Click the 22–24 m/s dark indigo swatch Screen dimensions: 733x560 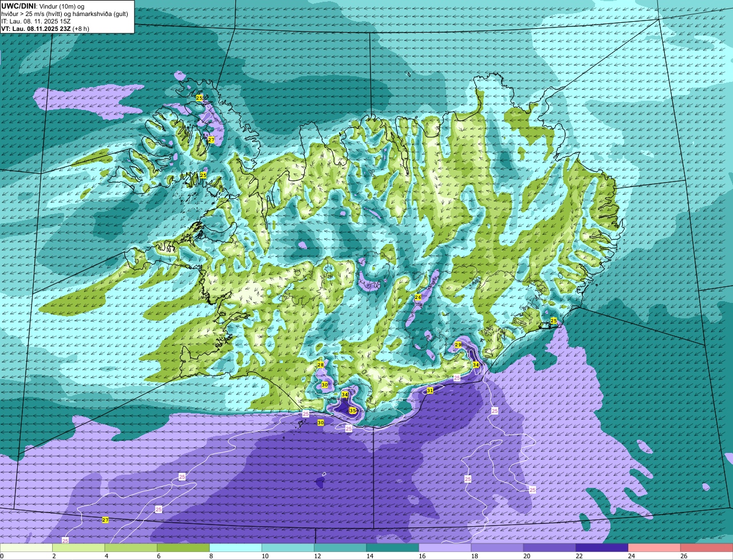[x=602, y=548]
